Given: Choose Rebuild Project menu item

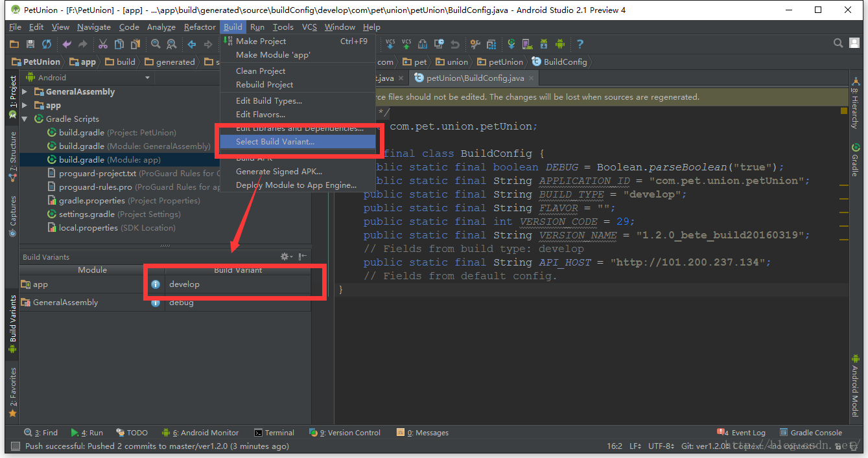Looking at the screenshot, I should pos(298,85).
